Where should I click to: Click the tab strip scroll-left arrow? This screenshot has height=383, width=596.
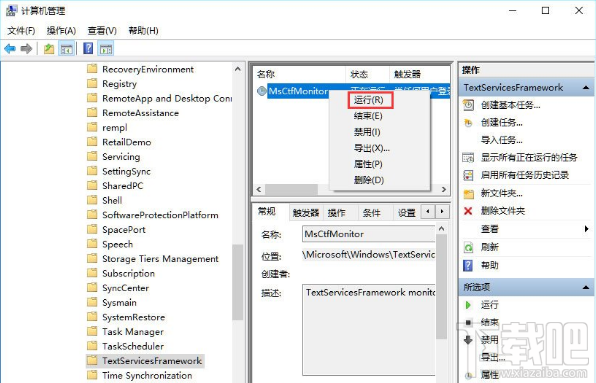[x=428, y=211]
